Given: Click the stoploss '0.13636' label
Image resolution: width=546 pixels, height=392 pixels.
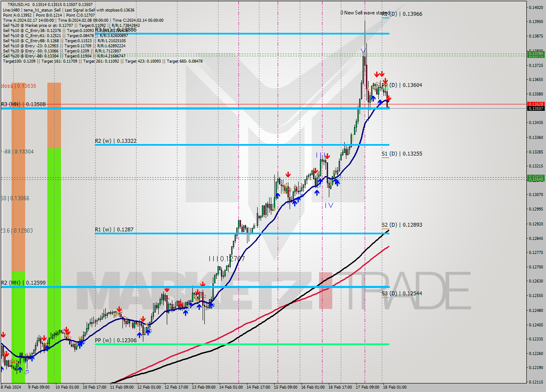Looking at the screenshot, I should point(18,86).
